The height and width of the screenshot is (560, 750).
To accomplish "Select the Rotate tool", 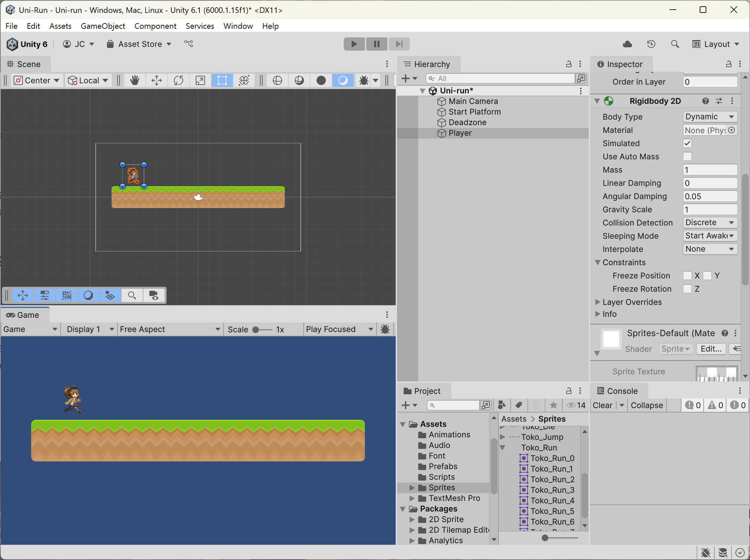I will pos(178,80).
